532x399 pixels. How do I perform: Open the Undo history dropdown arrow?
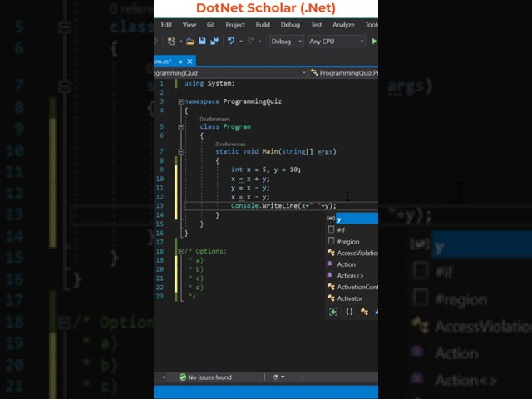[240, 42]
